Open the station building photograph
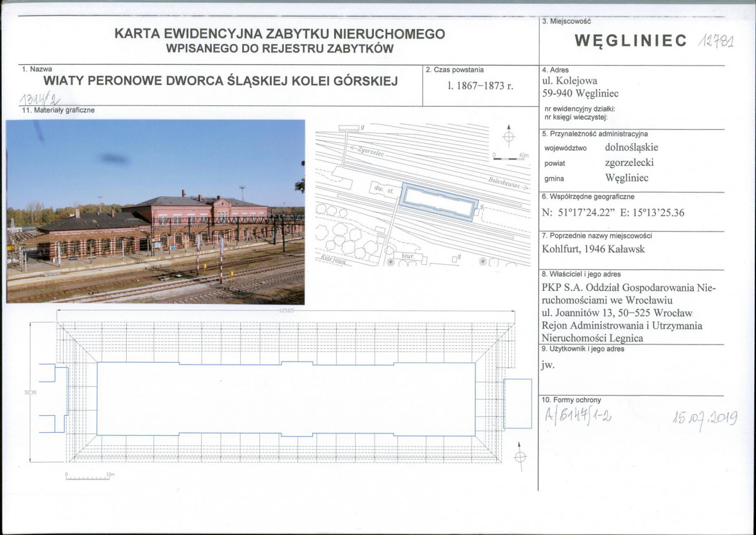This screenshot has height=535, width=756. [x=155, y=212]
